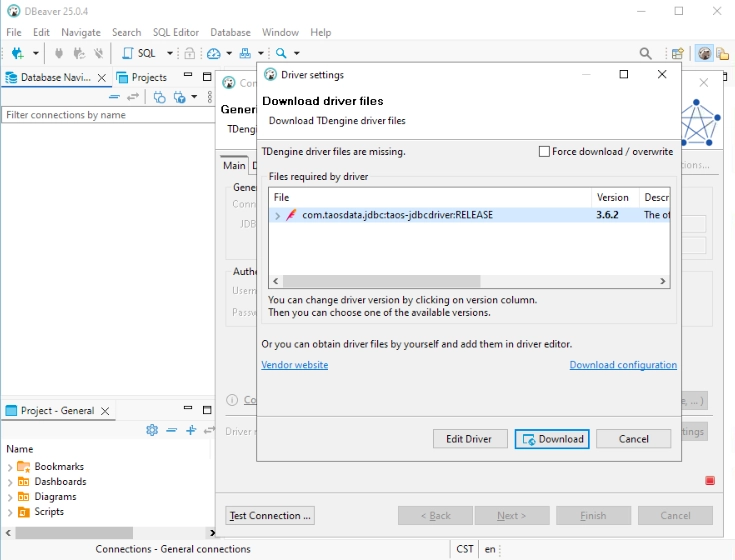Click the gray global search magnifier icon
Image resolution: width=735 pixels, height=560 pixels.
[645, 53]
